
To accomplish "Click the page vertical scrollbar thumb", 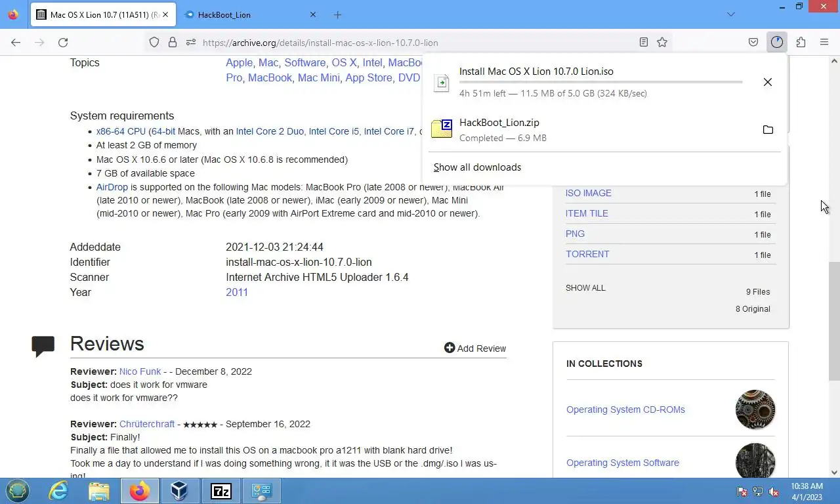I will pyautogui.click(x=834, y=322).
